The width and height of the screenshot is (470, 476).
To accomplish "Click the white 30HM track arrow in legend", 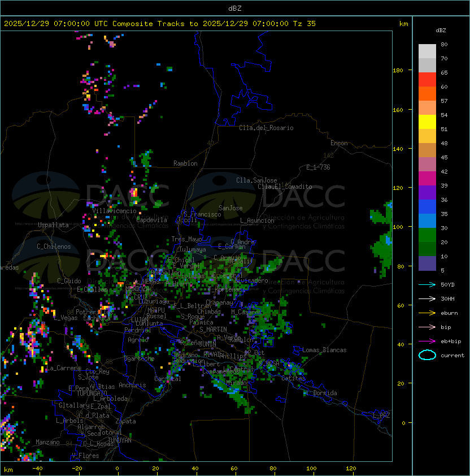I will (427, 299).
